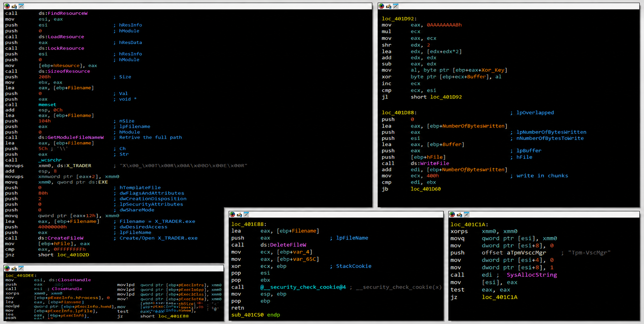The width and height of the screenshot is (644, 324).
Task: Click the loc_401E88 label
Action: point(249,224)
